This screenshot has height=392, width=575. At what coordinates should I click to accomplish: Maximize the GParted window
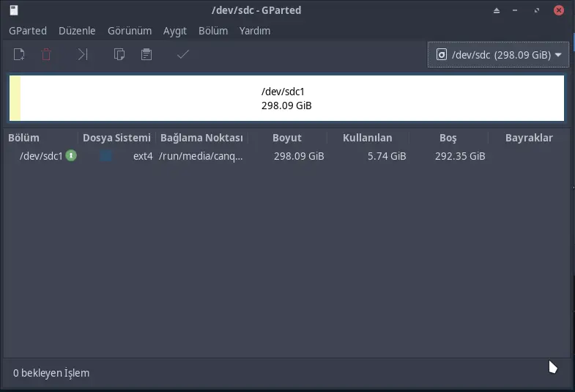[537, 11]
